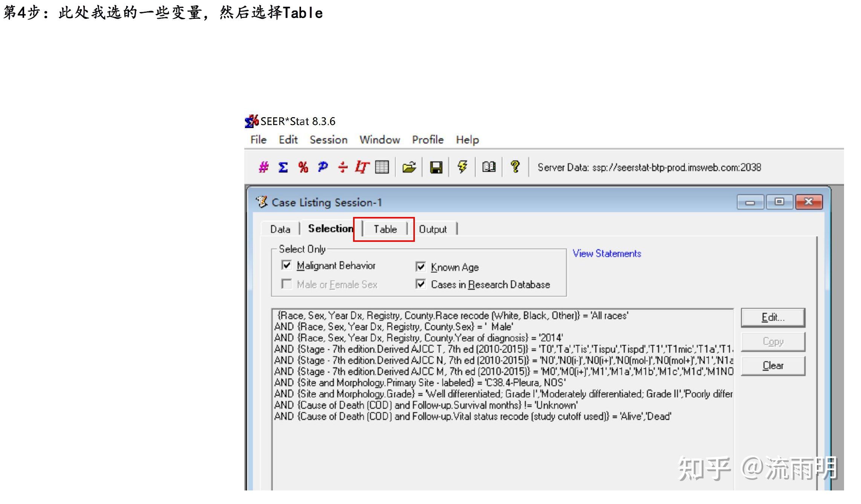Execute session with the lightning bolt icon

coord(462,167)
